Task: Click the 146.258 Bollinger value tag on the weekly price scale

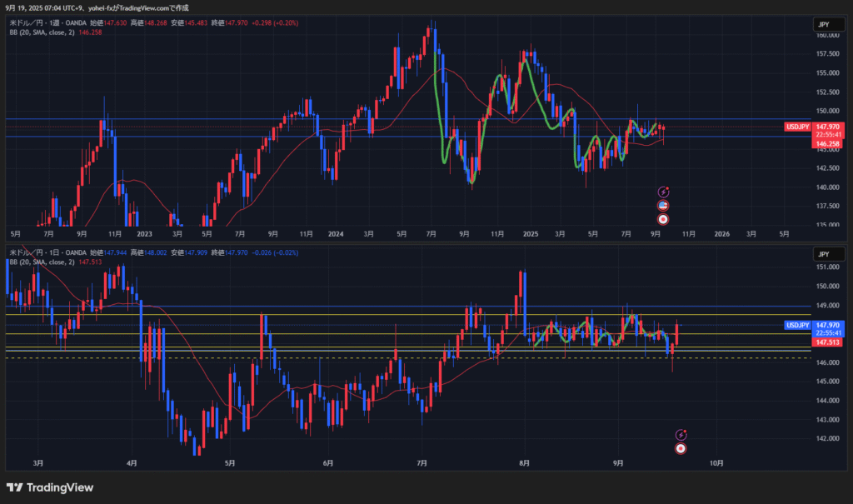Action: 828,144
